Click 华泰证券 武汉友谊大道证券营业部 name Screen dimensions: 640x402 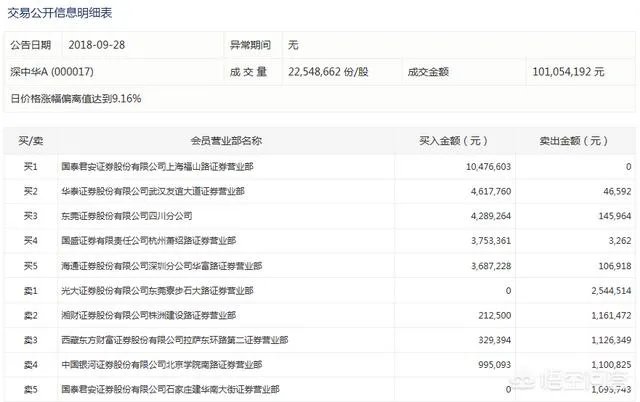153,191
